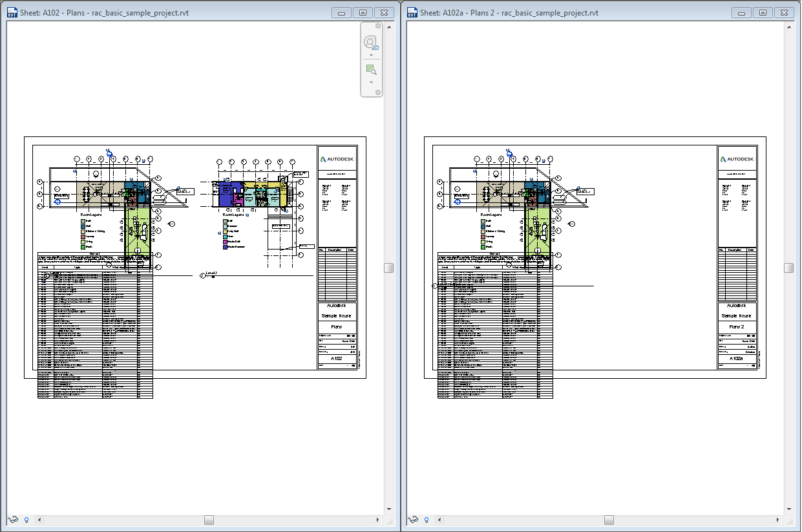Click the vertical scrollbar thumb in A102a window
Viewport: 802px width, 532px height.
point(789,268)
